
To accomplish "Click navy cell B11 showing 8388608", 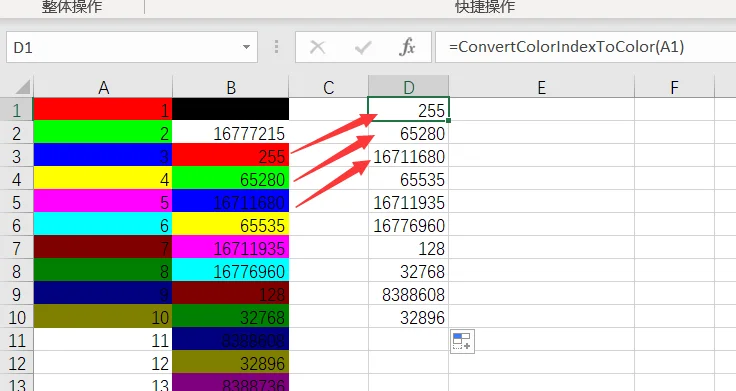I will [x=230, y=339].
